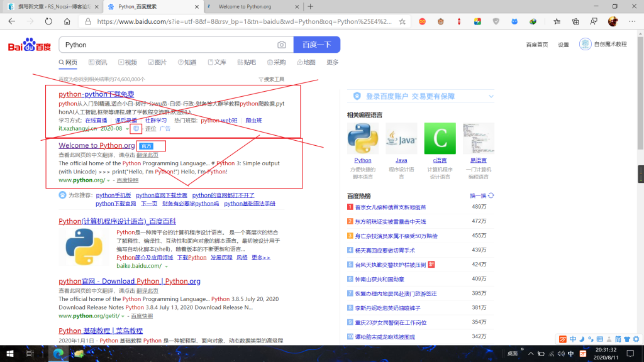Viewport: 644px width, 362px height.
Task: Click the 自创魔术教程 user avatar
Action: coord(586,44)
